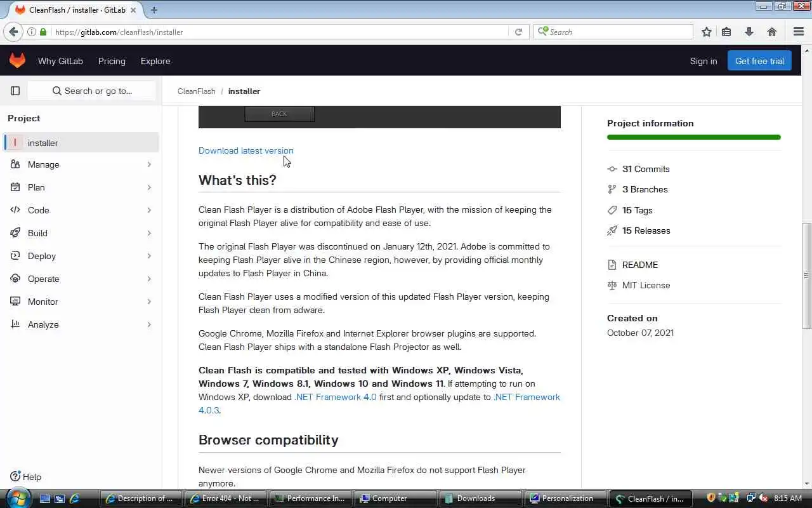Open Windows Start menu orb
Screen dimensions: 812x508
pos(17,498)
